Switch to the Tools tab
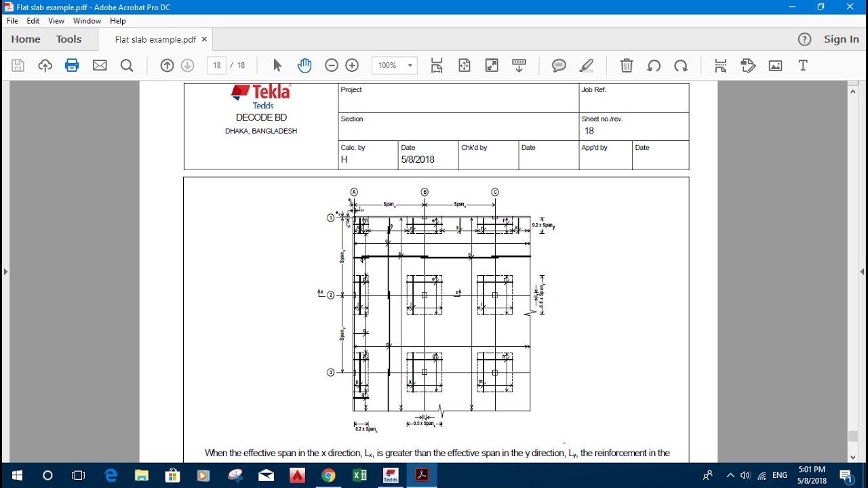Viewport: 868px width, 488px height. 68,39
